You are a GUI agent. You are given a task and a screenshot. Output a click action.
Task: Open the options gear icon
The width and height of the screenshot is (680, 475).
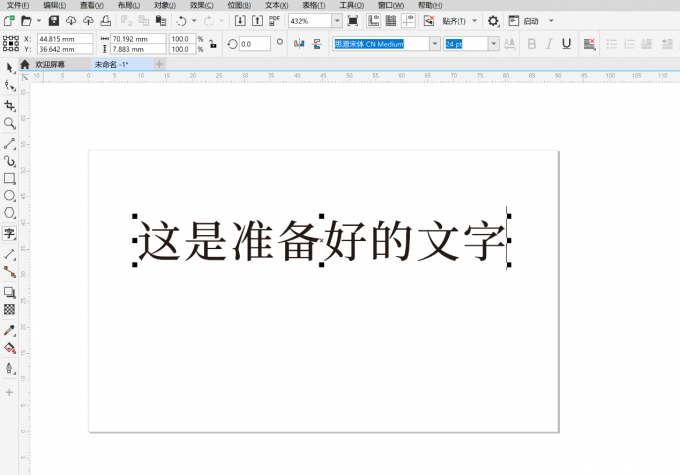click(x=493, y=21)
